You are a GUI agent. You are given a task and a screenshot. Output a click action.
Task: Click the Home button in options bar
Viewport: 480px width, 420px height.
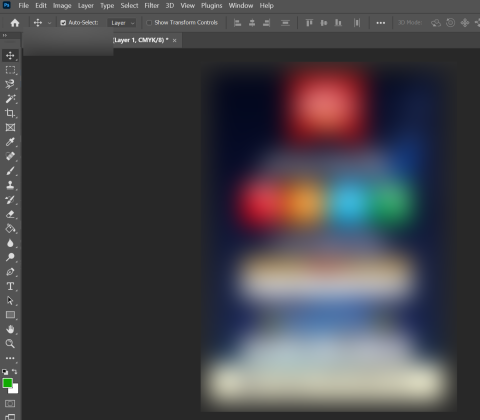tap(15, 23)
